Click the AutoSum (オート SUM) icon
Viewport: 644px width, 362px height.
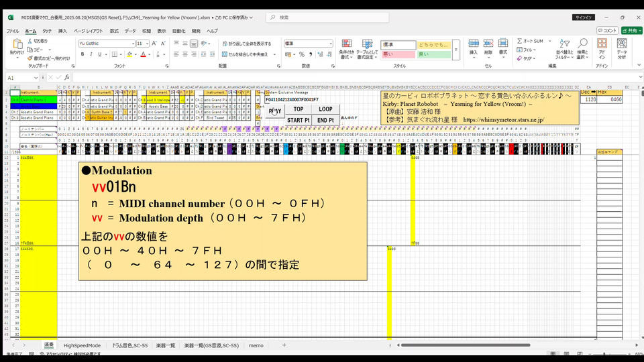[x=520, y=41]
